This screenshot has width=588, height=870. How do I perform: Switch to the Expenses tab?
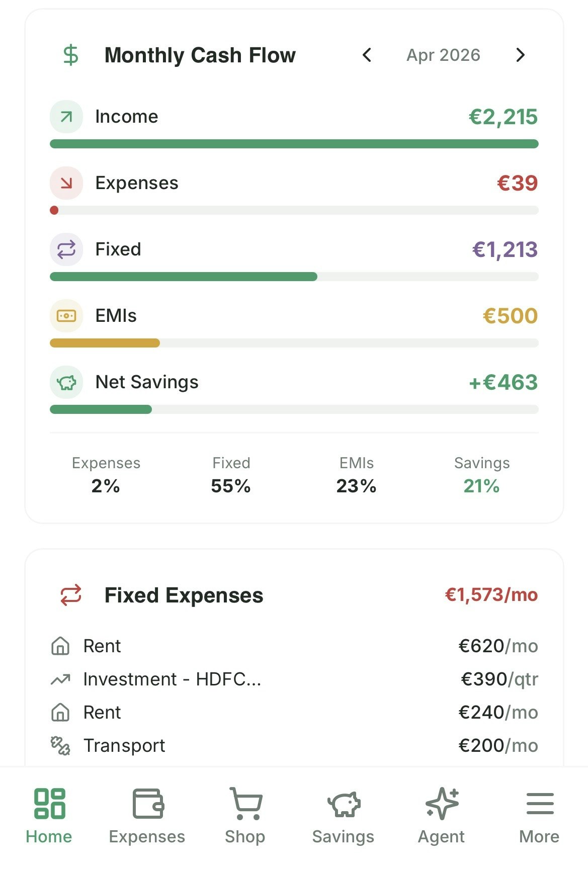pyautogui.click(x=147, y=815)
